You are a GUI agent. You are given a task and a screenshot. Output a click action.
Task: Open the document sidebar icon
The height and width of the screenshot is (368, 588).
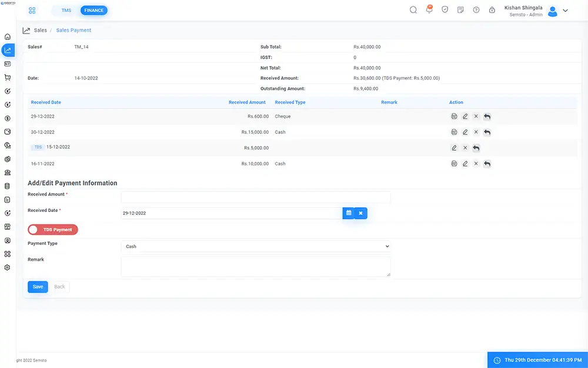(x=8, y=200)
